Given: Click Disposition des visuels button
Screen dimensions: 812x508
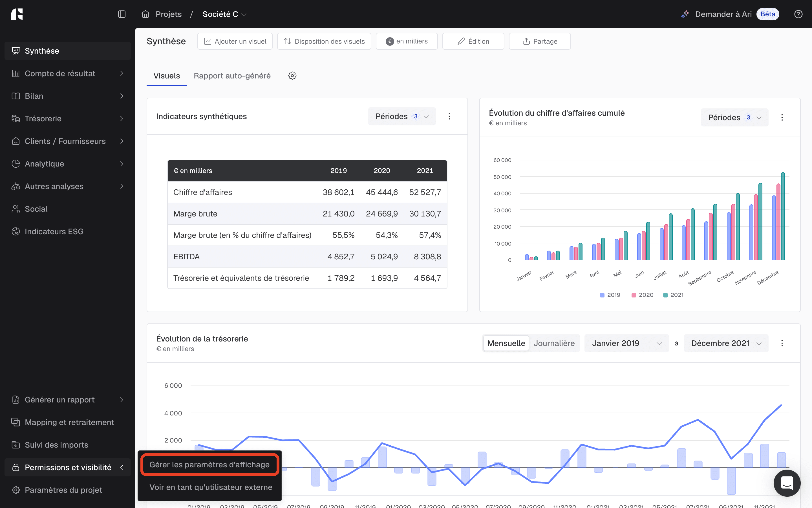Looking at the screenshot, I should pos(324,41).
